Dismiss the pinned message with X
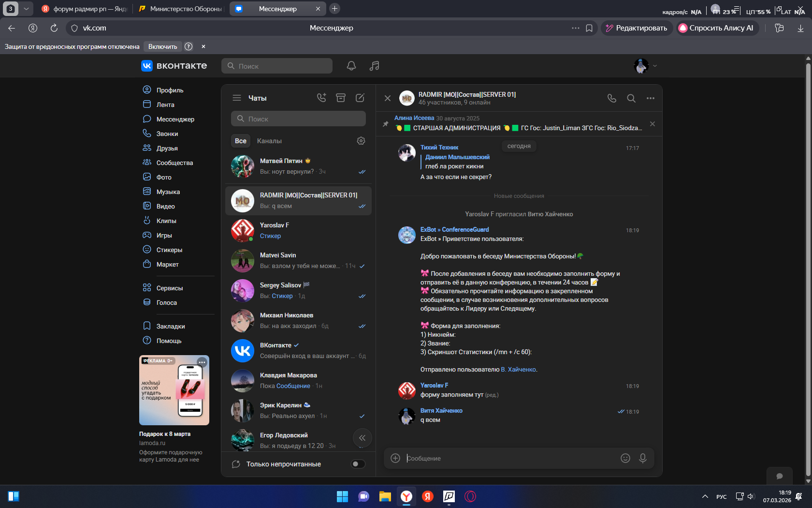This screenshot has width=812, height=508. 652,124
